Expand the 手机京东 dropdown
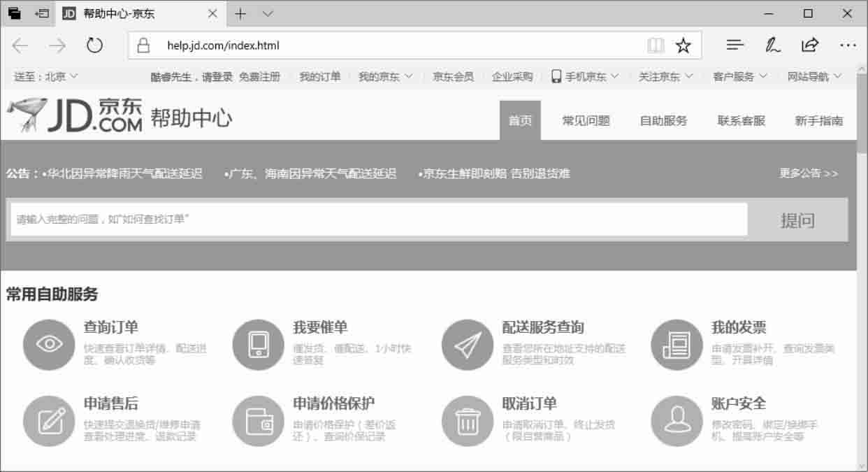Screen dimensions: 868x472 586,76
